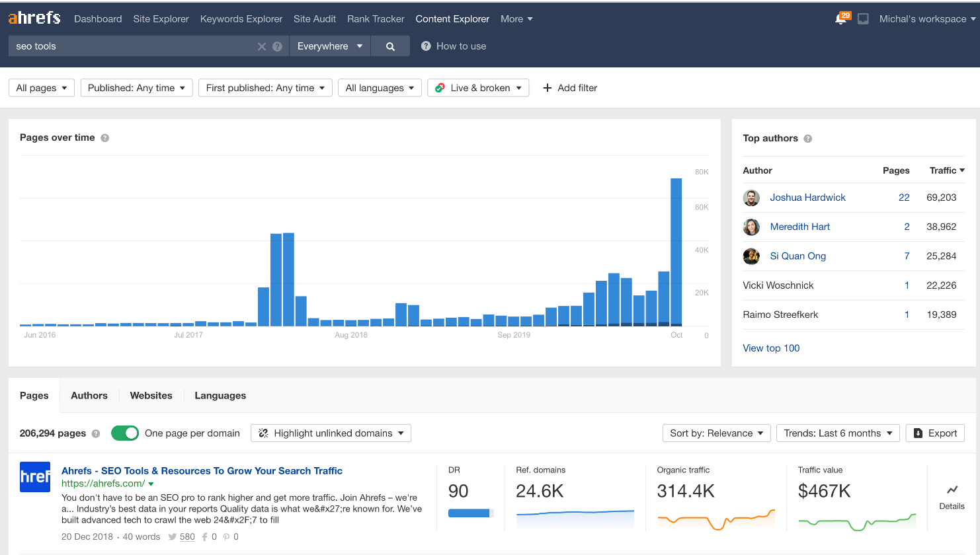Screen dimensions: 980x555
Task: Click Joshua Hardwick's 22 pages count
Action: (x=904, y=198)
